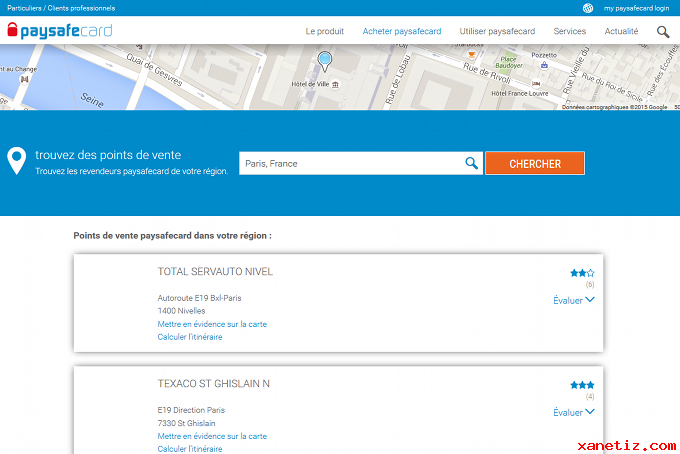Screen dimensions: 680x454
Task: Click the Particuliers link
Action: point(24,8)
